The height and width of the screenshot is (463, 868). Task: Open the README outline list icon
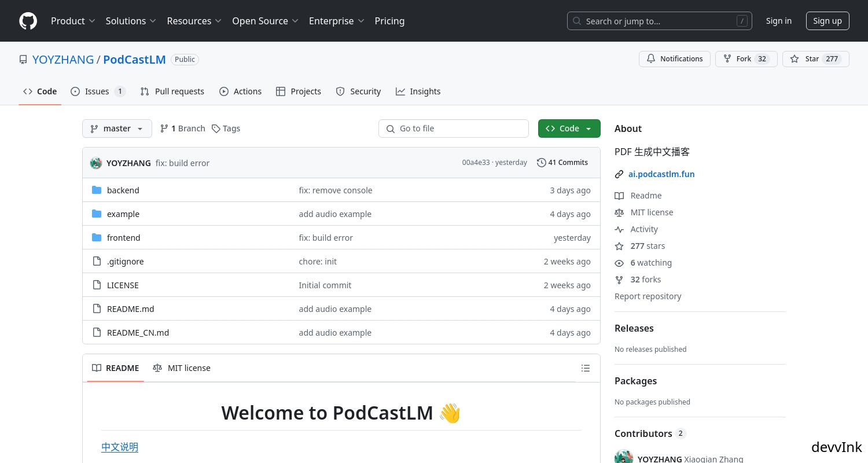pyautogui.click(x=586, y=368)
